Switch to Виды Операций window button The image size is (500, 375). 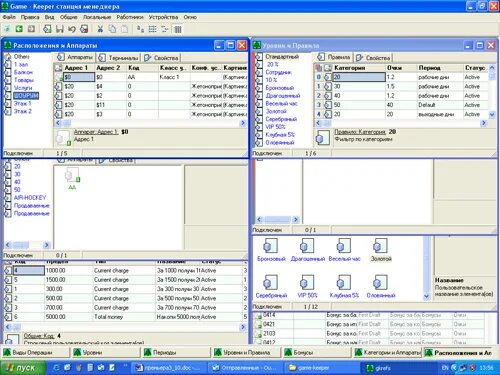[35, 352]
